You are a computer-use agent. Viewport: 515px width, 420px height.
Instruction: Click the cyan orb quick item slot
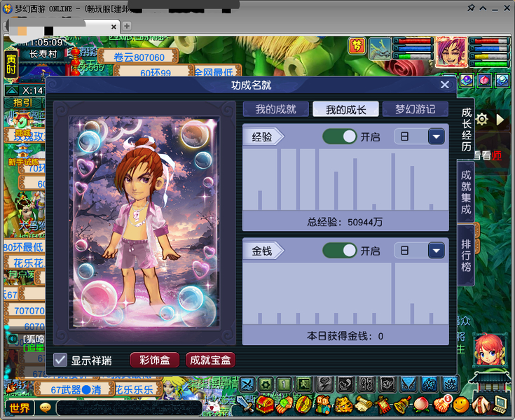coord(502,80)
